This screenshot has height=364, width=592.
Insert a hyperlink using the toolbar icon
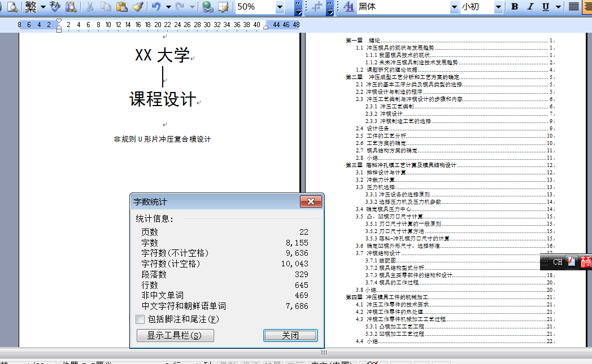coord(209,7)
